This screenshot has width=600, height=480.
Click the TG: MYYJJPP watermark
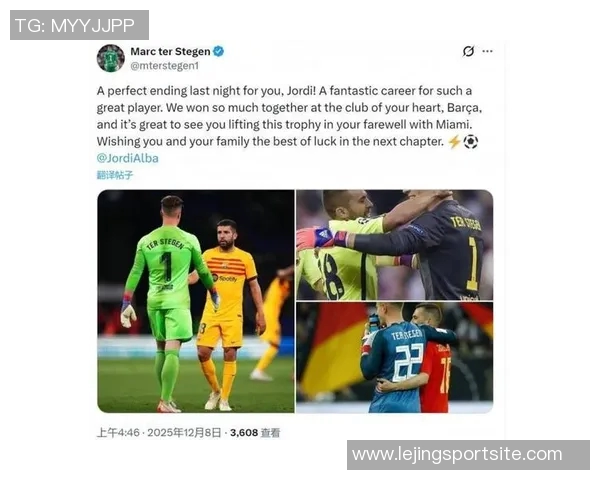[x=79, y=25]
